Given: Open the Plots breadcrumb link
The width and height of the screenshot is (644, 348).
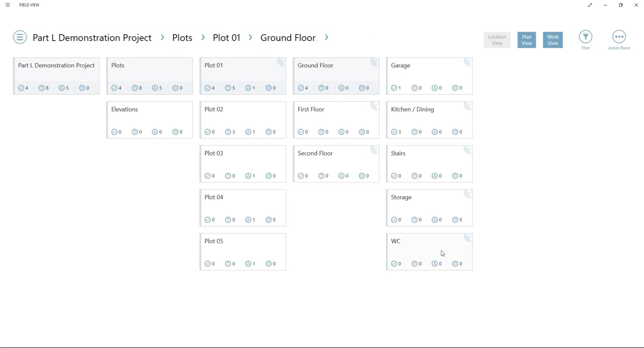Looking at the screenshot, I should pos(182,38).
